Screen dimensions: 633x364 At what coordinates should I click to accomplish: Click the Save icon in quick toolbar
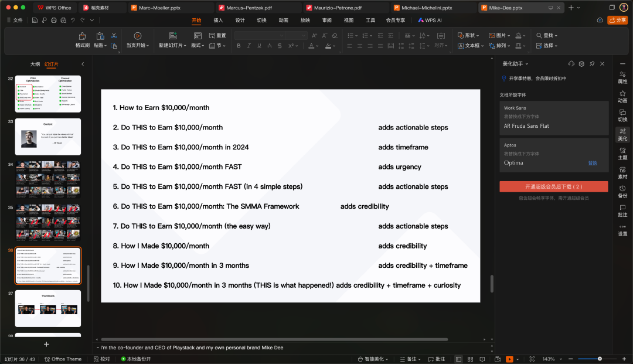[x=35, y=20]
